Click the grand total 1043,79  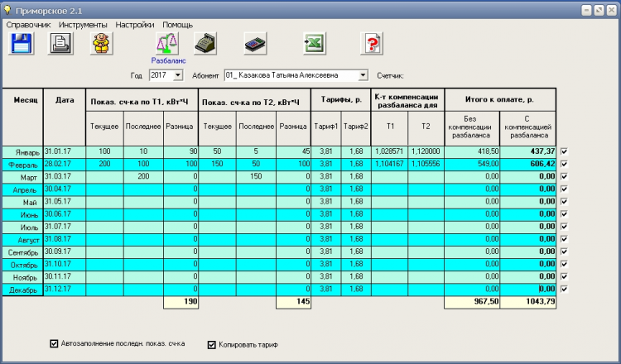click(x=528, y=302)
